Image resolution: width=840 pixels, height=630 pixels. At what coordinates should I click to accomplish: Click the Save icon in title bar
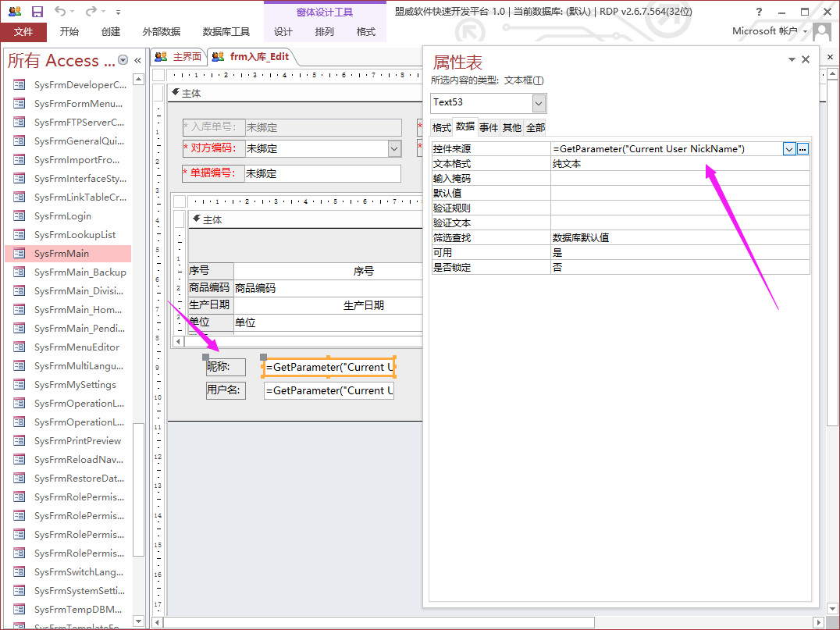[x=37, y=12]
